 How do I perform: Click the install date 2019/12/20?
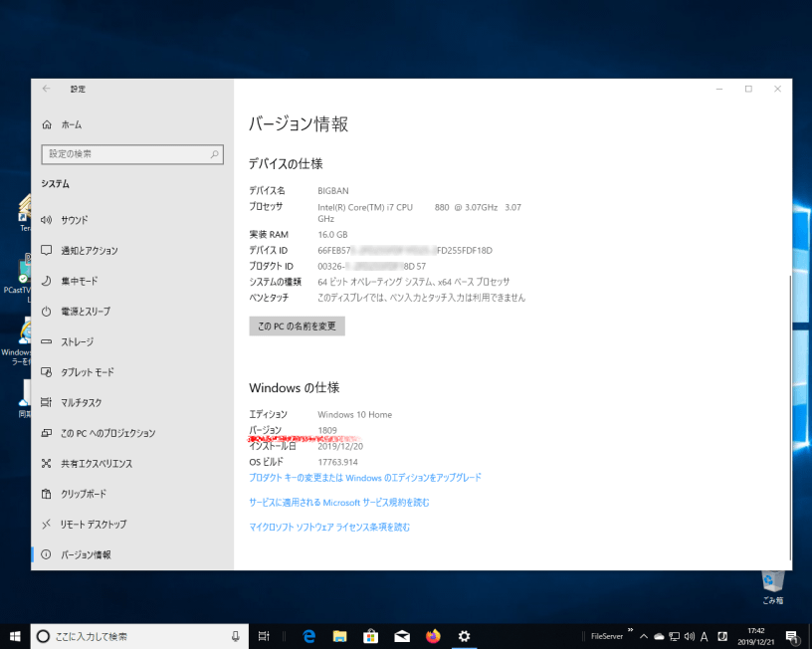340,447
